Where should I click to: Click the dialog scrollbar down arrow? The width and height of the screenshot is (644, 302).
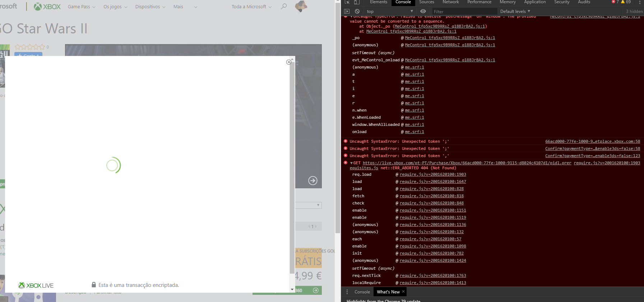pos(292,289)
